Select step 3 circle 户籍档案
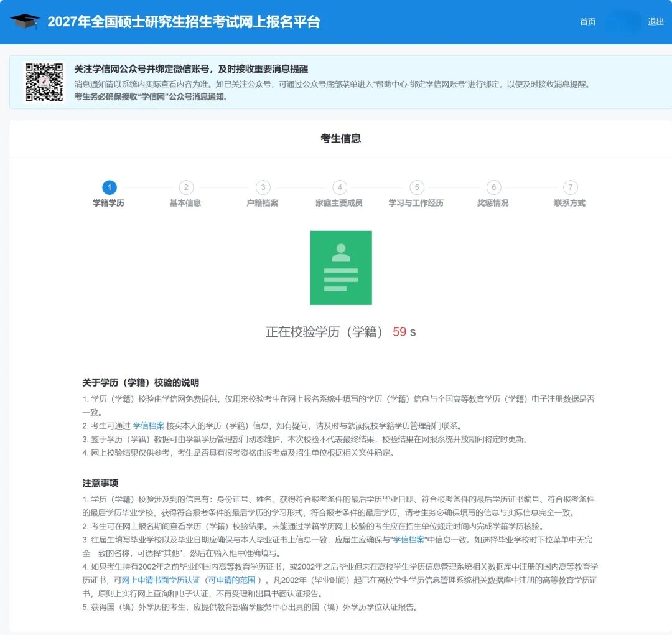This screenshot has height=635, width=672. (x=263, y=187)
